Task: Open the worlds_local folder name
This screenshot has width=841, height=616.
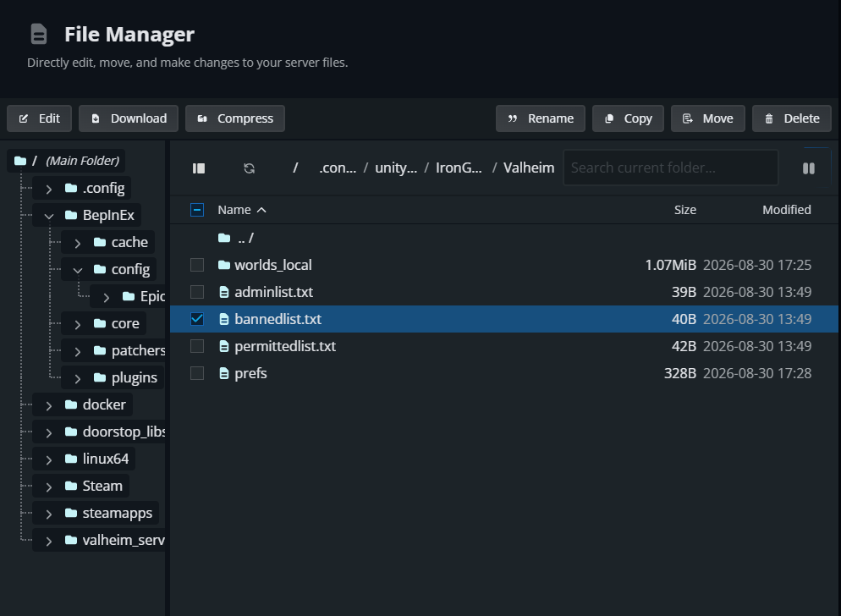Action: click(273, 265)
